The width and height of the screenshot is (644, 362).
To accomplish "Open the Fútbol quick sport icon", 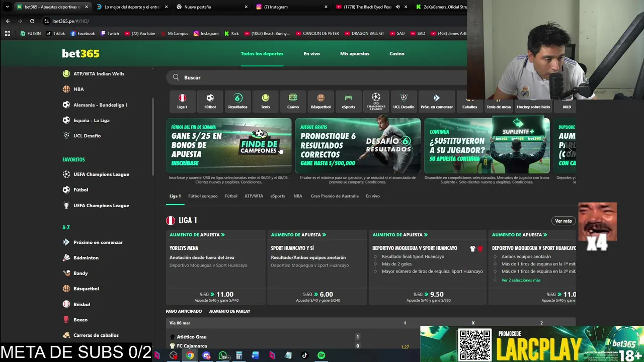I will tap(210, 101).
